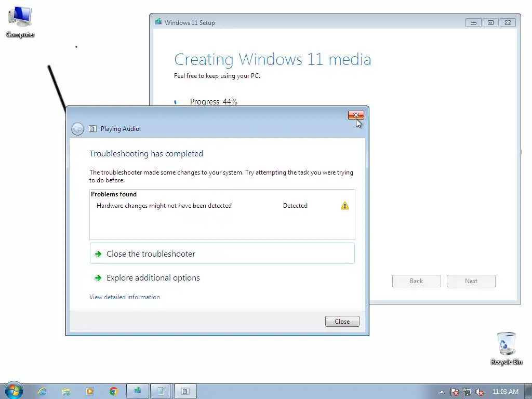
Task: Select Playing Audio troubleshooter taskbar button
Action: (x=185, y=391)
